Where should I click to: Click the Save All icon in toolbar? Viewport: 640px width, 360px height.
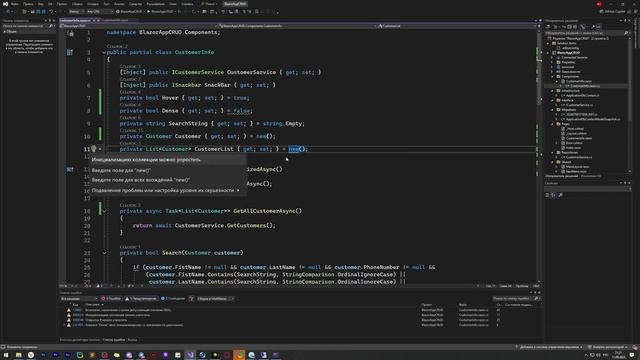coord(44,12)
